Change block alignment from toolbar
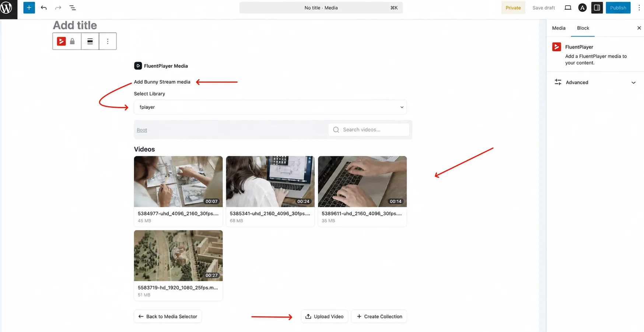 (90, 41)
